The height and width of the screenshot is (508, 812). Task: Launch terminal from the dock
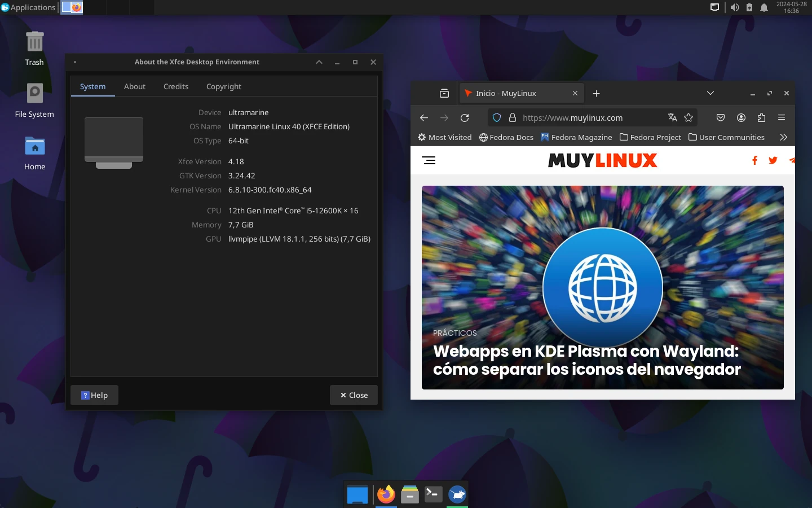[434, 494]
